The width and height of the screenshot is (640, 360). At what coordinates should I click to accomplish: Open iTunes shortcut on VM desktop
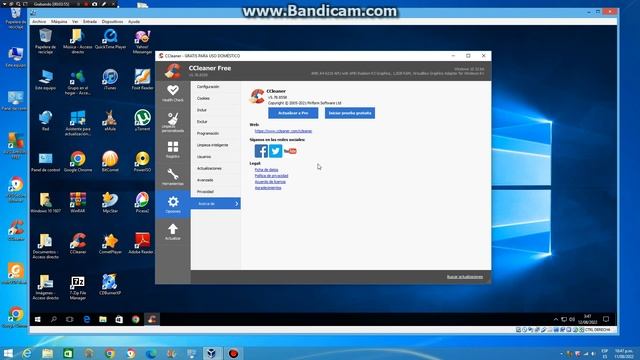110,80
